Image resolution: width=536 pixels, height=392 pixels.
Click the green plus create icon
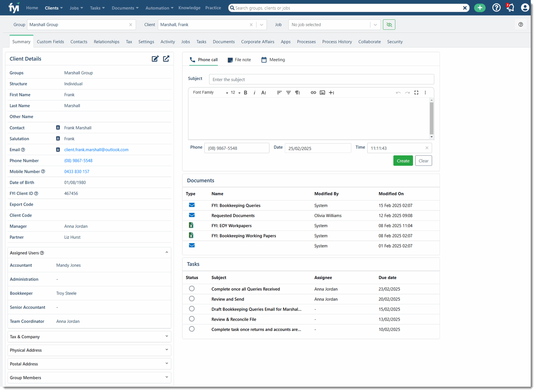coord(480,8)
